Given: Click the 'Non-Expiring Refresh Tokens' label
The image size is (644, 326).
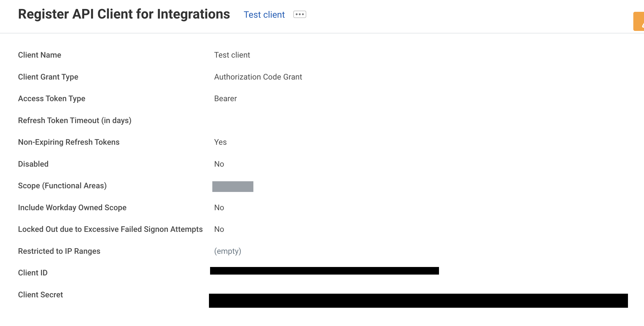Looking at the screenshot, I should pos(69,142).
